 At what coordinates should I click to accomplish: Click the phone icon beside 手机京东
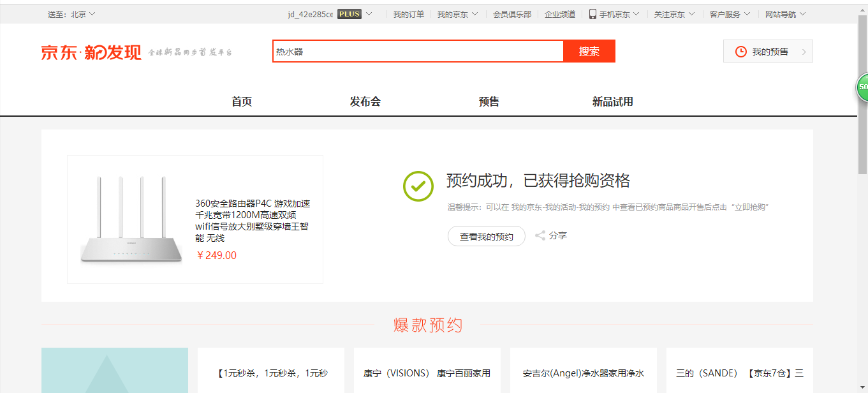[592, 14]
